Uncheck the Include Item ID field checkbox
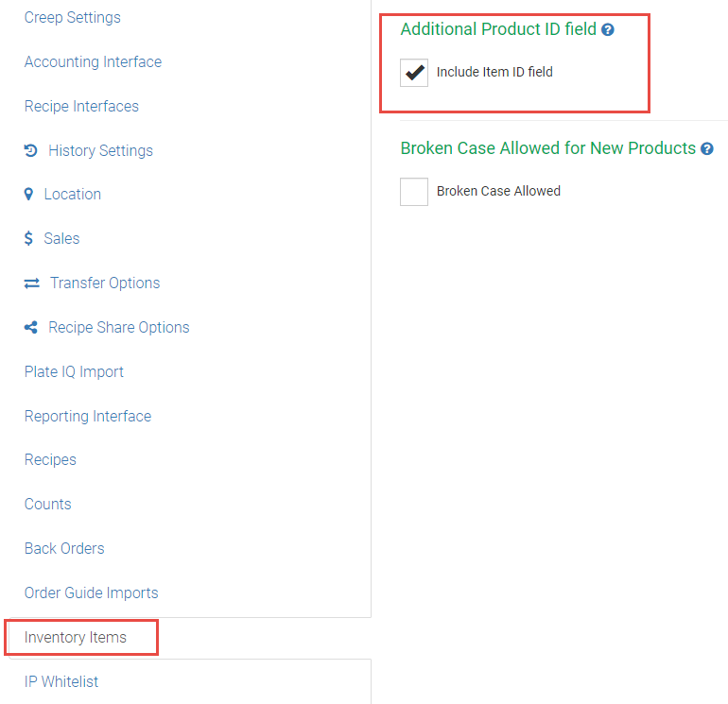Image resolution: width=728 pixels, height=704 pixels. point(414,72)
